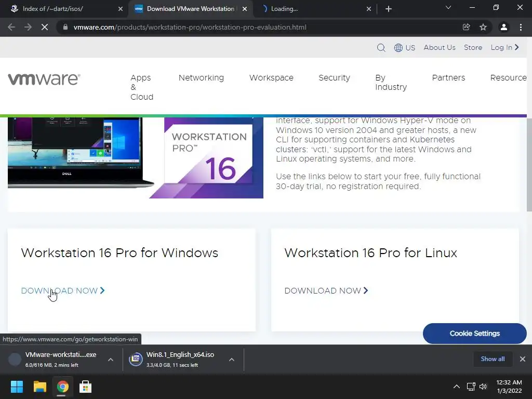The width and height of the screenshot is (532, 399).
Task: Stop page loading with X button
Action: tap(45, 27)
